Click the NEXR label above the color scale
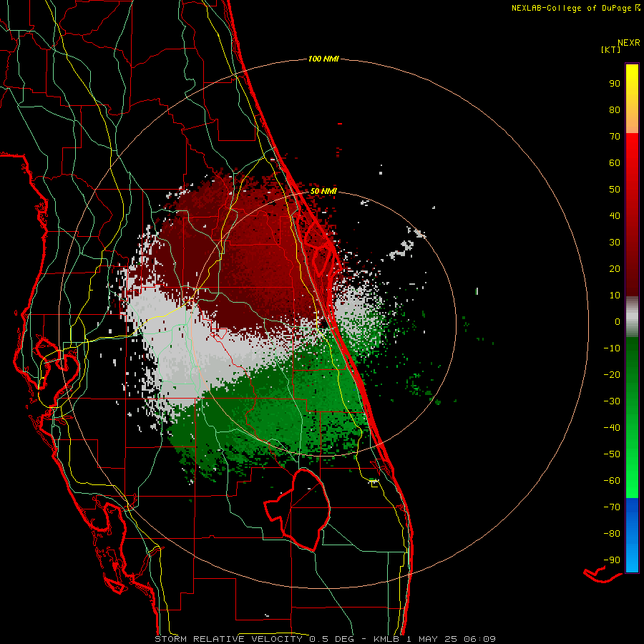The height and width of the screenshot is (644, 644). click(x=628, y=43)
